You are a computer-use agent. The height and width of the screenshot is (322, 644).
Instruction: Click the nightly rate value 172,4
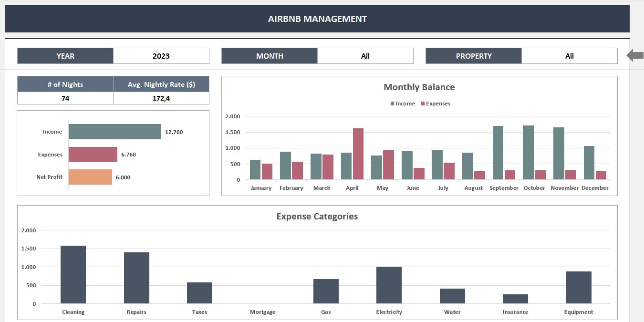point(161,98)
